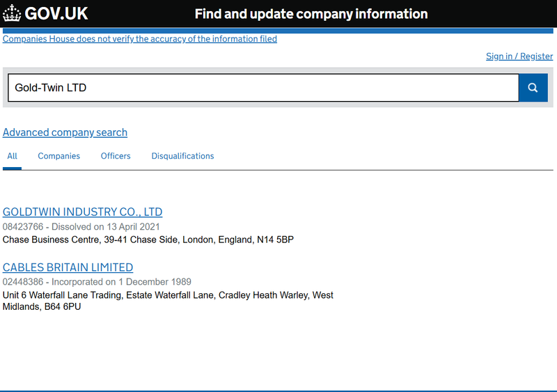The height and width of the screenshot is (392, 557).
Task: Open Advanced company search link
Action: coord(65,132)
